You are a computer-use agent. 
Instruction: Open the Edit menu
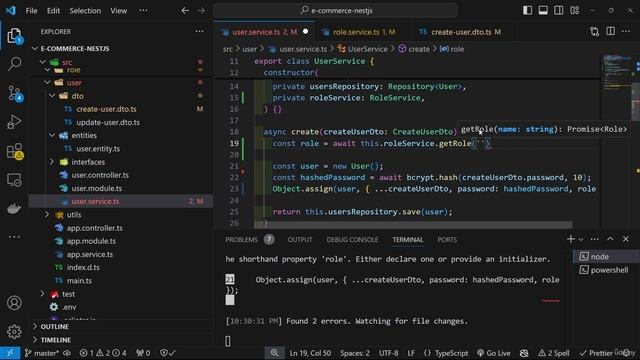[x=53, y=11]
